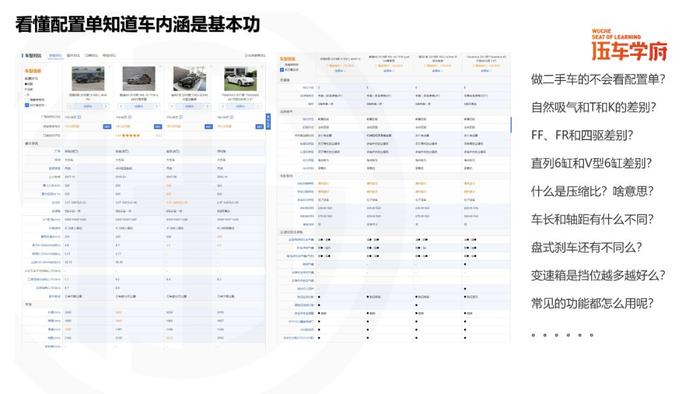Click the 压车学府 logo
Image resolution: width=700 pixels, height=394 pixels.
(629, 46)
